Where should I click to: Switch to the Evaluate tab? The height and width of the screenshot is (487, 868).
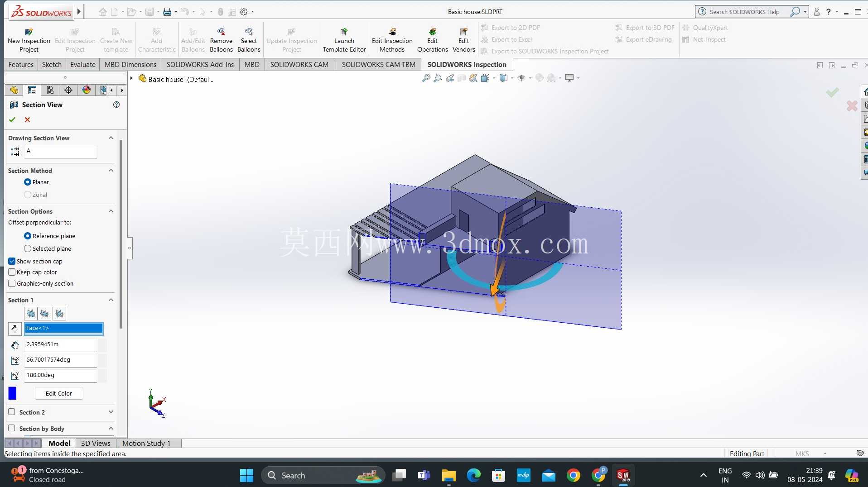click(83, 65)
